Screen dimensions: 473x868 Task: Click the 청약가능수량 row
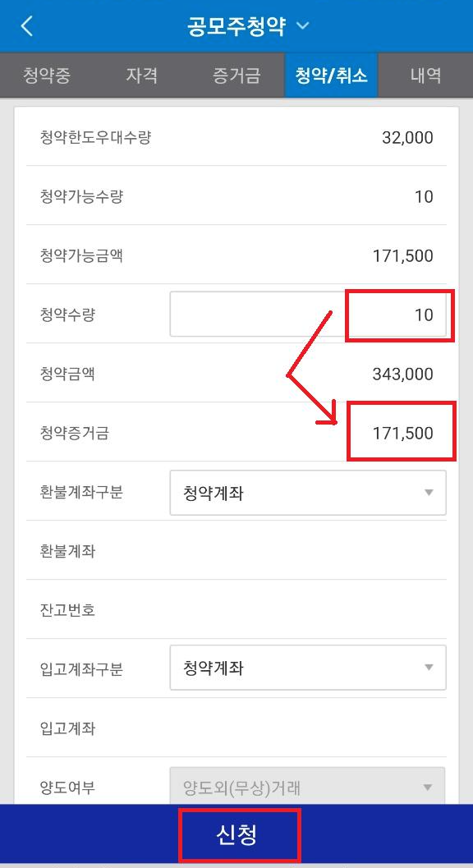236,196
